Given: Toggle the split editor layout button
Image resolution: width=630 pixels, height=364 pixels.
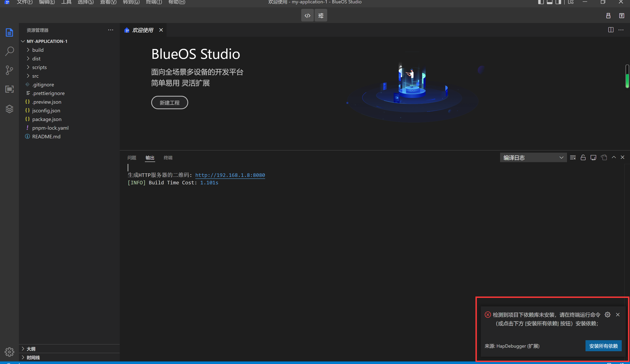Looking at the screenshot, I should pyautogui.click(x=611, y=30).
